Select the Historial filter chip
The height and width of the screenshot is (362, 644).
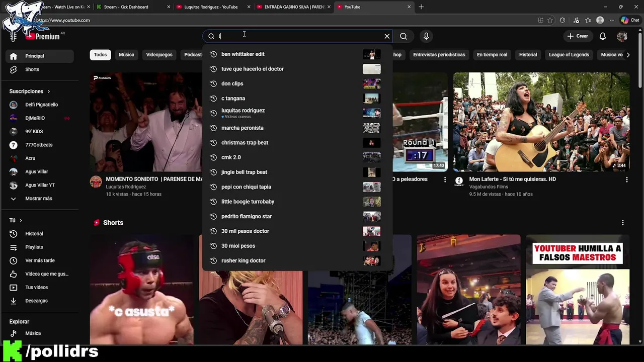(528, 55)
